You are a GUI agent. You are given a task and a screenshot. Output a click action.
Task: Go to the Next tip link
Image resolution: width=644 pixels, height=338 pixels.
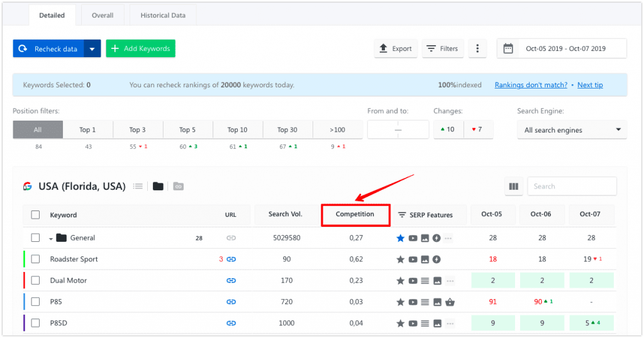[590, 85]
